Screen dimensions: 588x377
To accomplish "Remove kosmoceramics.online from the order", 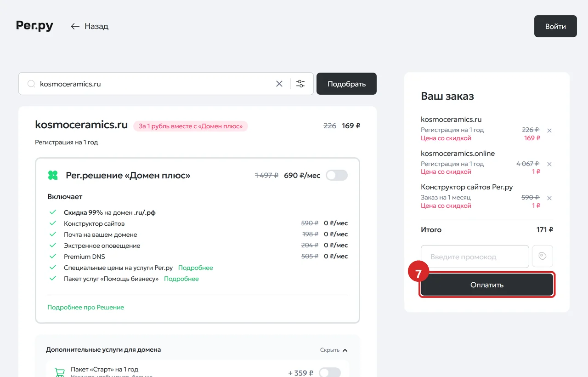I will [x=549, y=164].
